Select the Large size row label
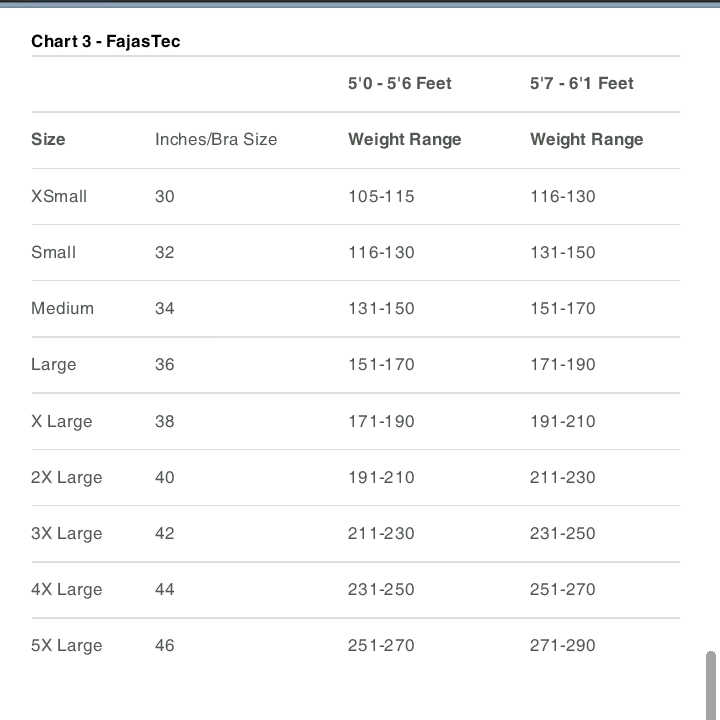Image resolution: width=720 pixels, height=720 pixels. [53, 364]
